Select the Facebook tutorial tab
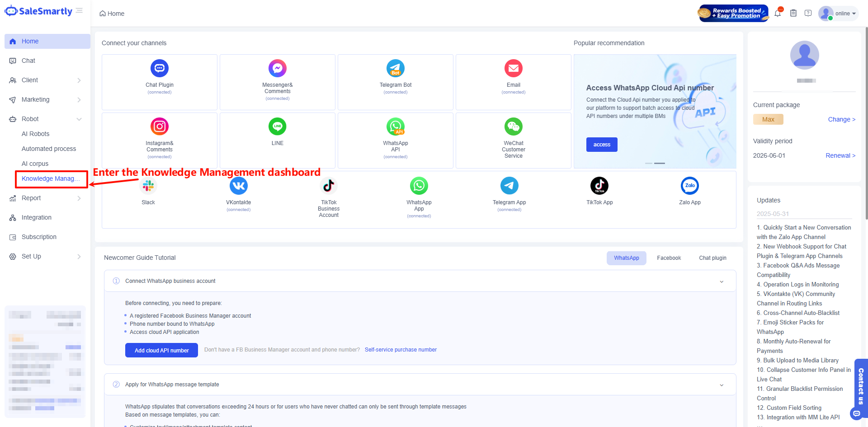 (669, 258)
